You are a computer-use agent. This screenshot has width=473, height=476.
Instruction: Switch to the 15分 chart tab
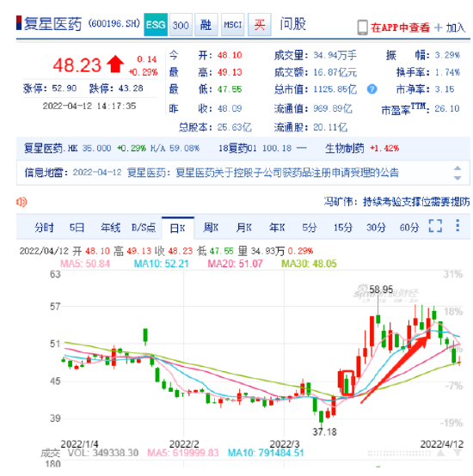[x=343, y=228]
